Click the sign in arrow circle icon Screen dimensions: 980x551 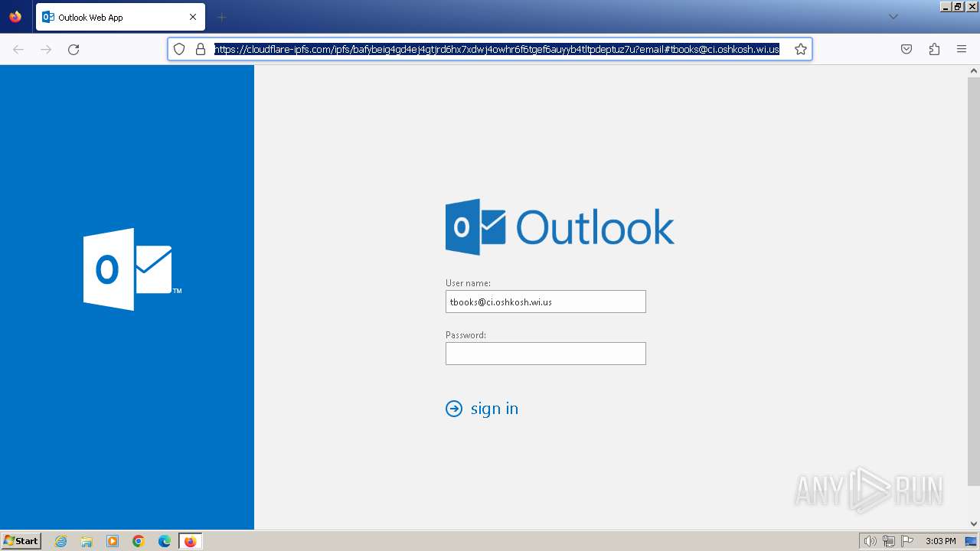[454, 409]
